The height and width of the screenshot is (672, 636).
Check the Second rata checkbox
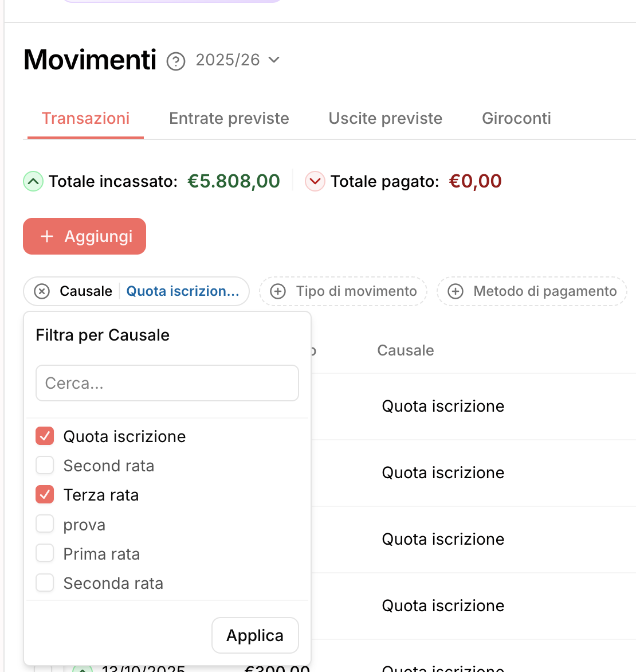click(x=45, y=465)
